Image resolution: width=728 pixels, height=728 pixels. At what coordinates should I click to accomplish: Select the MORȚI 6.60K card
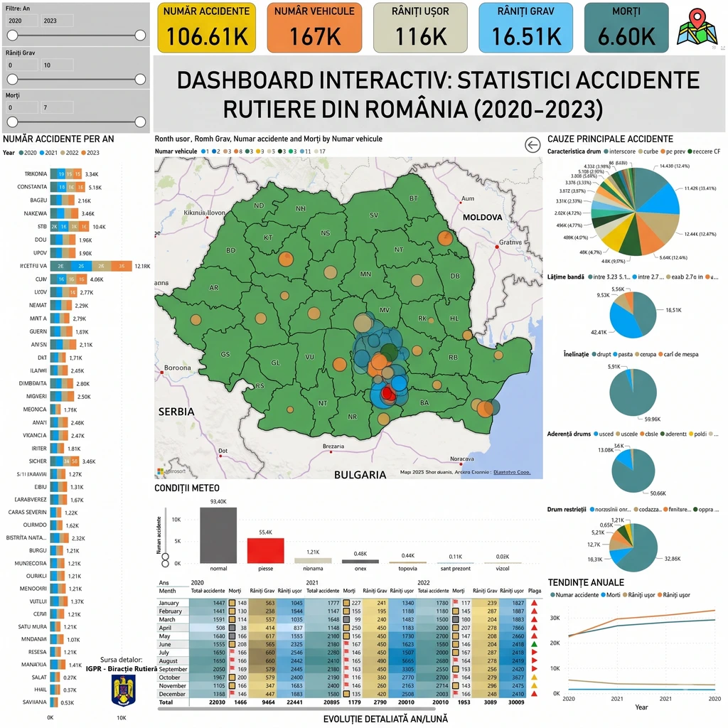pyautogui.click(x=626, y=28)
